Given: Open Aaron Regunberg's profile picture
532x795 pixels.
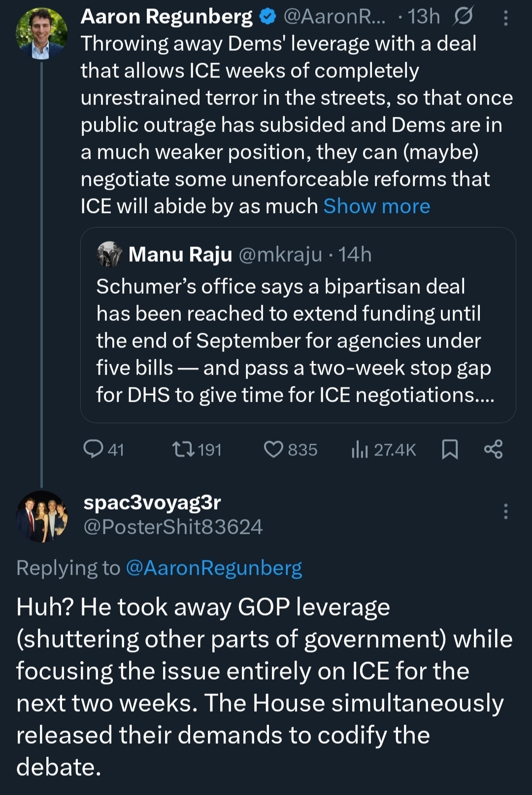Looking at the screenshot, I should click(41, 34).
